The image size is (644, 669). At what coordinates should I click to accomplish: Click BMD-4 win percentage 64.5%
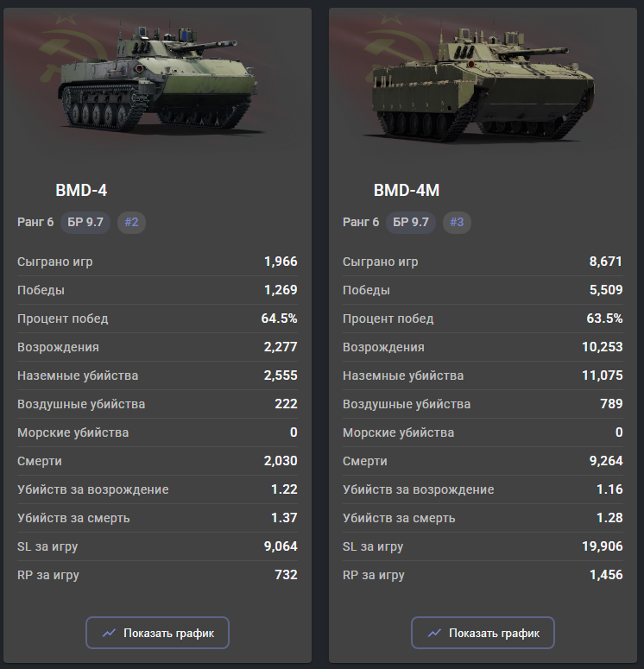point(279,319)
